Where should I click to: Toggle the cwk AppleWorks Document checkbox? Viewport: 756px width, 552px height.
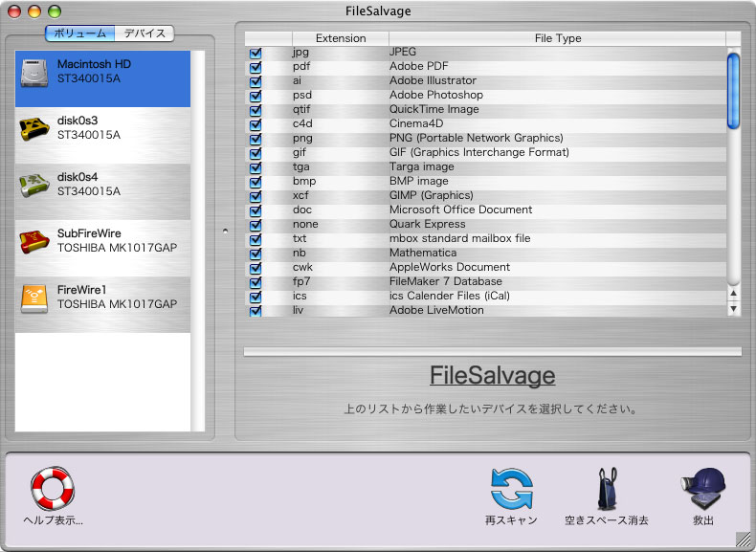coord(256,268)
